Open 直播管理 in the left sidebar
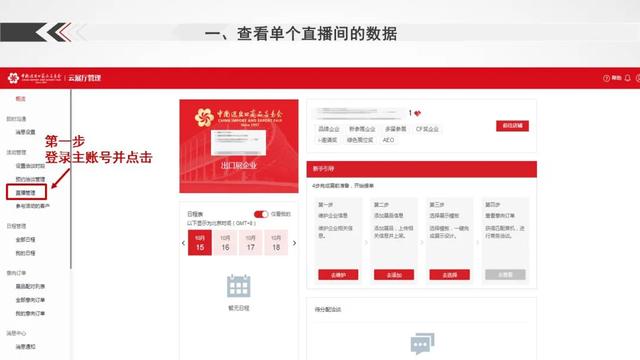Image resolution: width=640 pixels, height=360 pixels. (26, 192)
